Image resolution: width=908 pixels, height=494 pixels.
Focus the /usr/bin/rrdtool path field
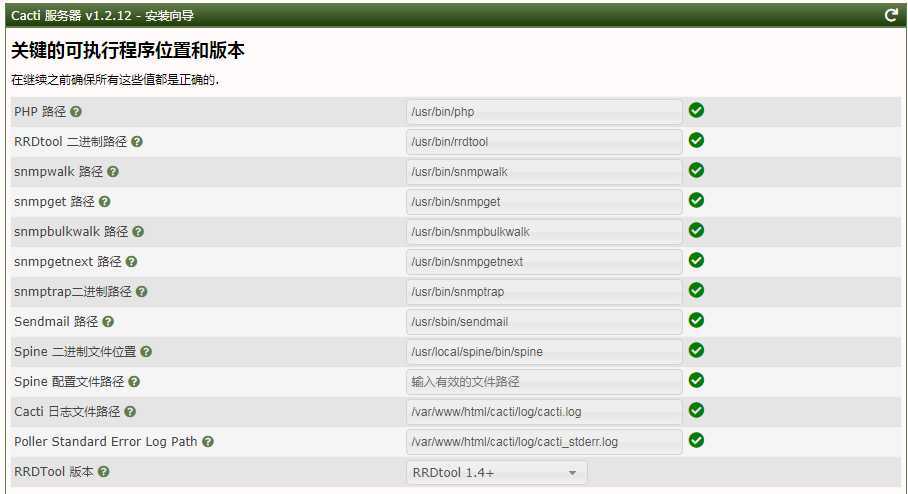[544, 142]
